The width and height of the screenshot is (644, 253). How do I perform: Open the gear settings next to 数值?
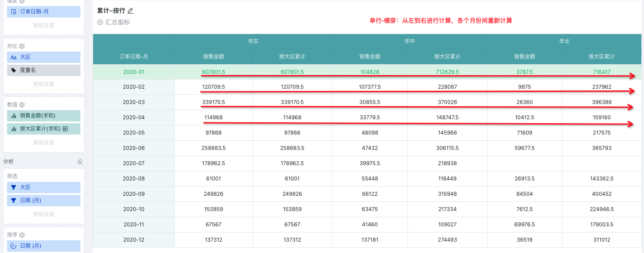tap(22, 104)
